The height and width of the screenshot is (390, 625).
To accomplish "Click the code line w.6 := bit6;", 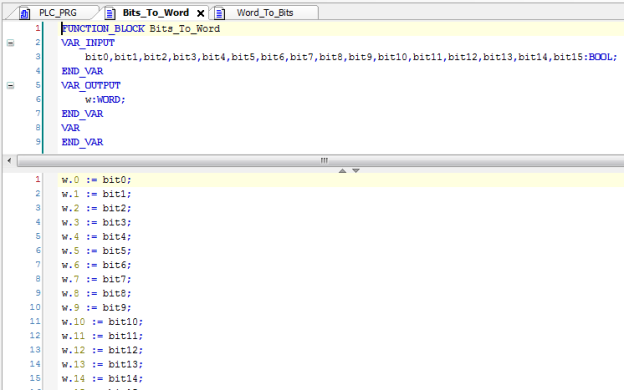I will coord(96,265).
